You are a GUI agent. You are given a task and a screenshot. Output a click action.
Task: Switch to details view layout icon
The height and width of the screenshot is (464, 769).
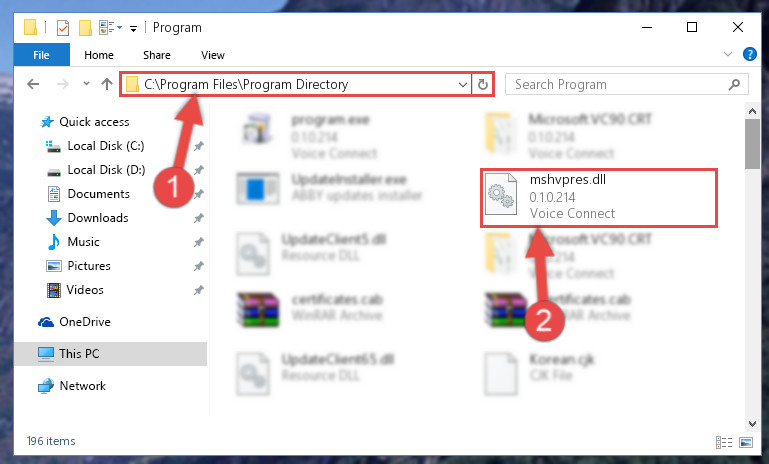(724, 442)
